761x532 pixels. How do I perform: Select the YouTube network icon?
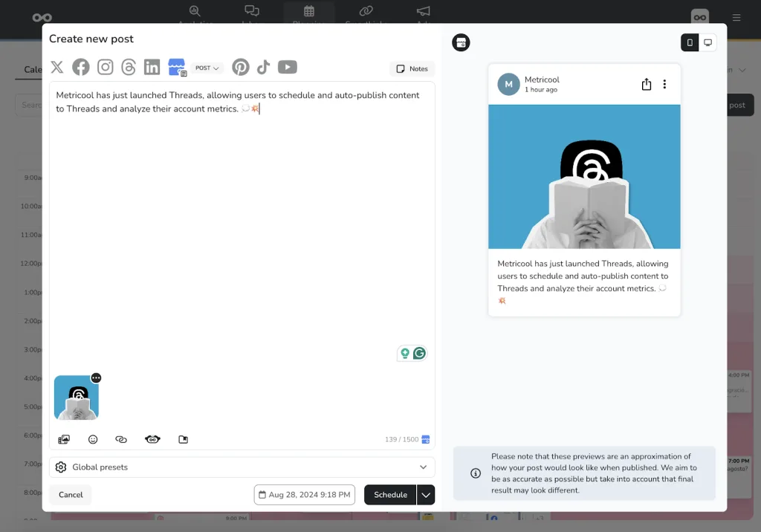click(x=288, y=67)
